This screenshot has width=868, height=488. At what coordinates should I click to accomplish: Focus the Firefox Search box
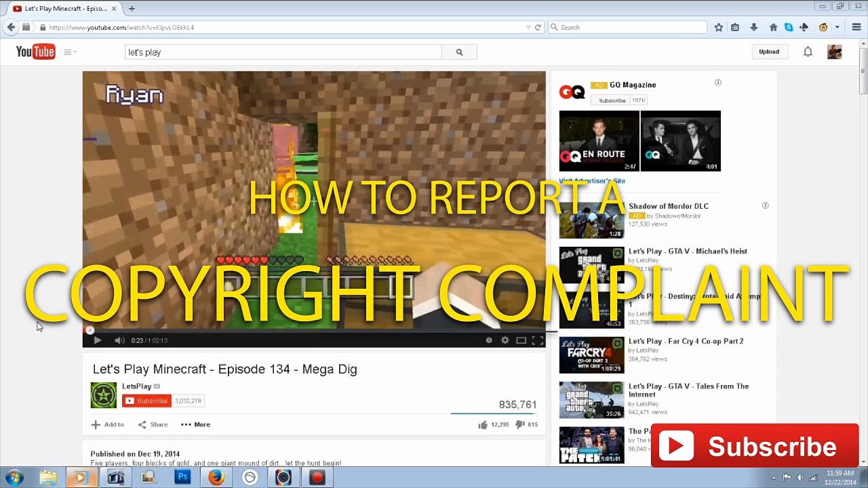(x=627, y=27)
